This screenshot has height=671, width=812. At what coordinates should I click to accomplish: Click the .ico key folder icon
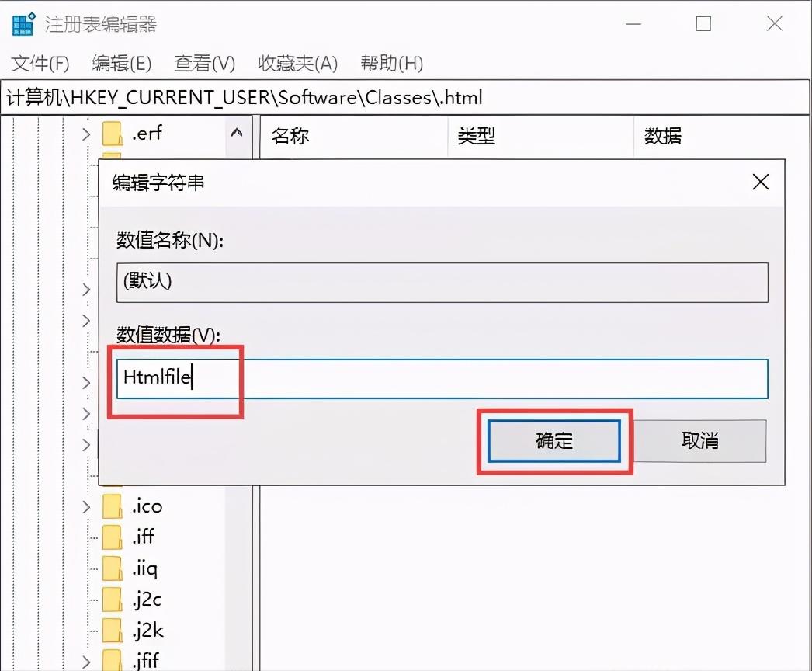(x=111, y=506)
